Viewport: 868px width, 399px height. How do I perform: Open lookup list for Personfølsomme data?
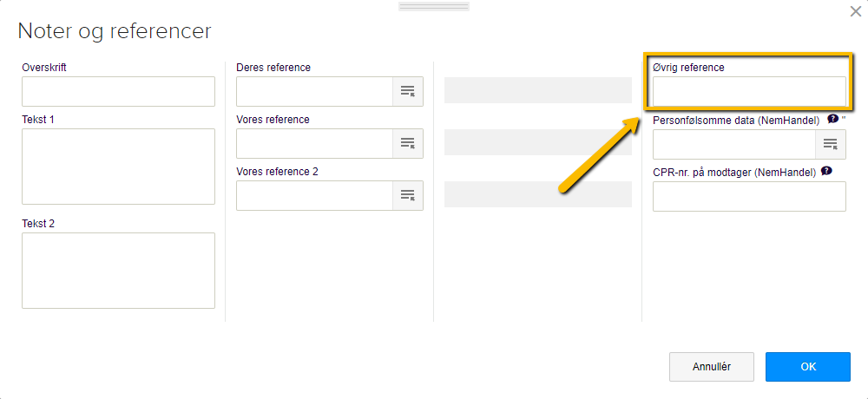(831, 144)
